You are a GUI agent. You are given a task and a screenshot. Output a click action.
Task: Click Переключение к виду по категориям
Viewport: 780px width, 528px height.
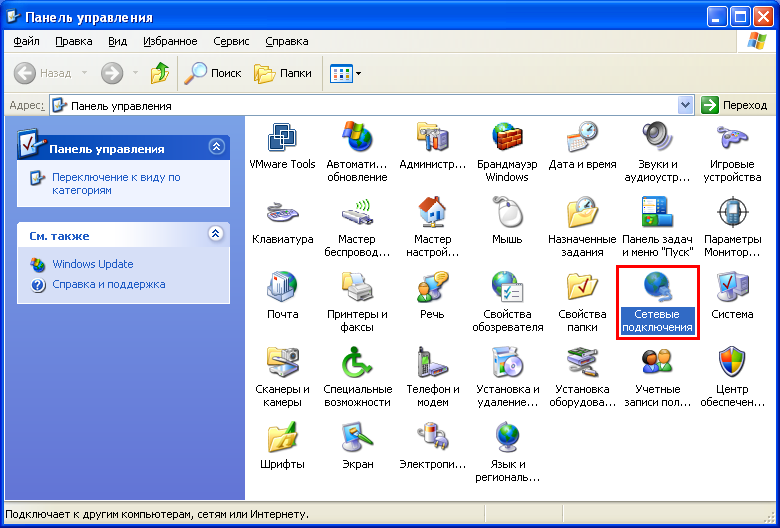point(116,184)
